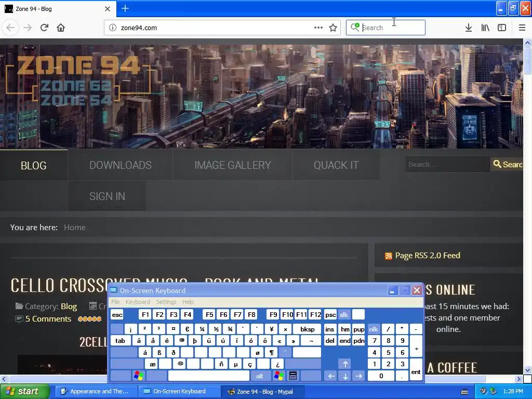Viewport: 532px width, 399px height.
Task: Click the esc key on keyboard
Action: [117, 314]
